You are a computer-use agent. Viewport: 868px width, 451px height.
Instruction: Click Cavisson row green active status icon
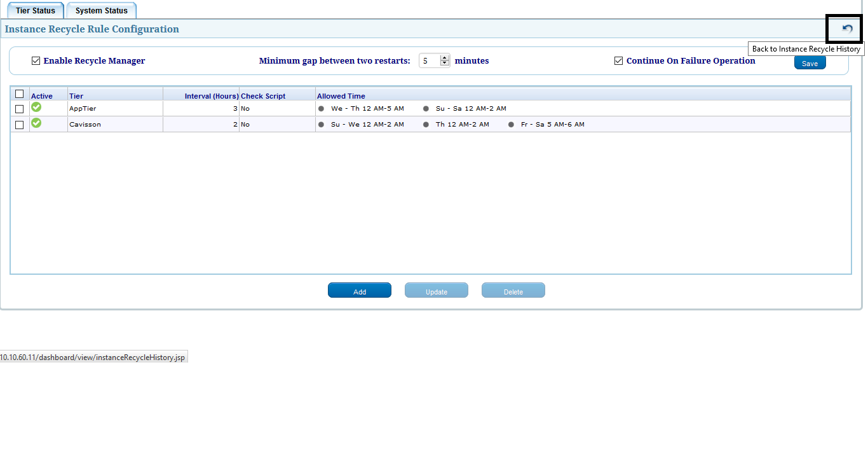tap(36, 123)
